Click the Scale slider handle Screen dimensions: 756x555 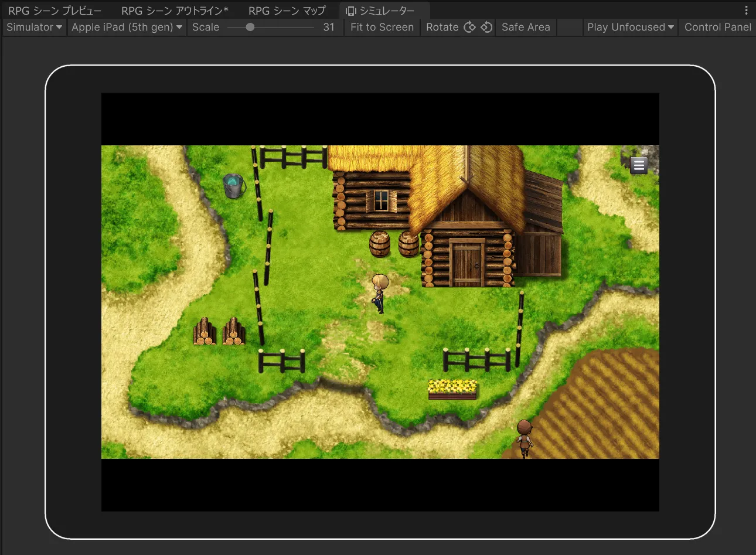[250, 27]
